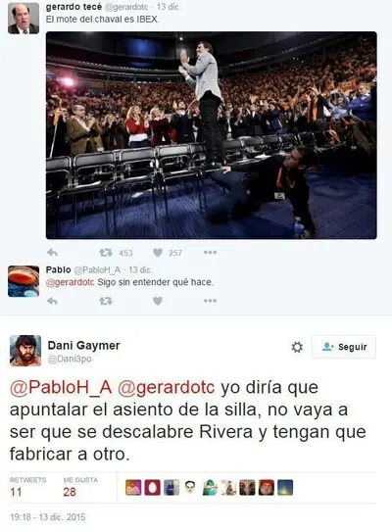This screenshot has height=532, width=392.
Task: Open the attached rally photo
Action: 211,135
